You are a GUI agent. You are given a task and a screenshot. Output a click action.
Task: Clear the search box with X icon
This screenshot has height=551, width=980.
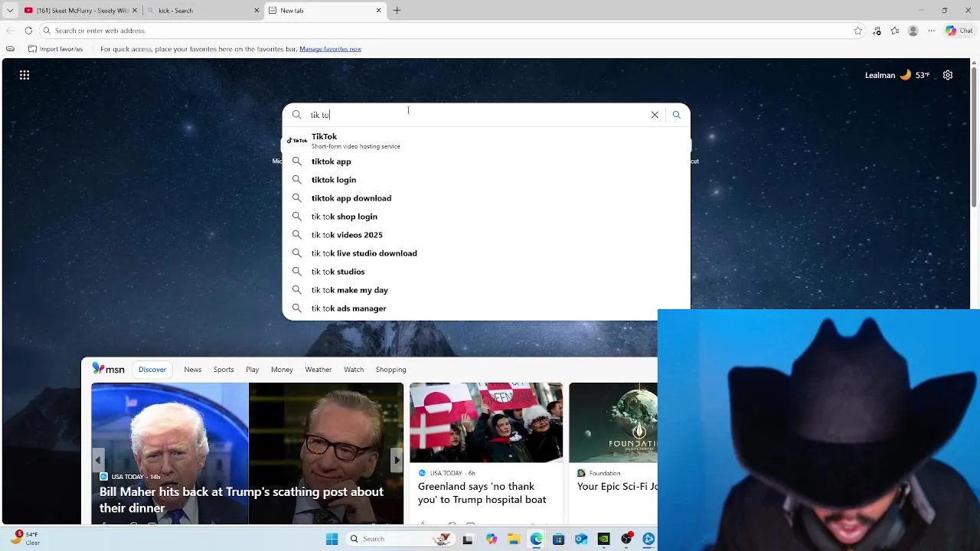pyautogui.click(x=655, y=115)
